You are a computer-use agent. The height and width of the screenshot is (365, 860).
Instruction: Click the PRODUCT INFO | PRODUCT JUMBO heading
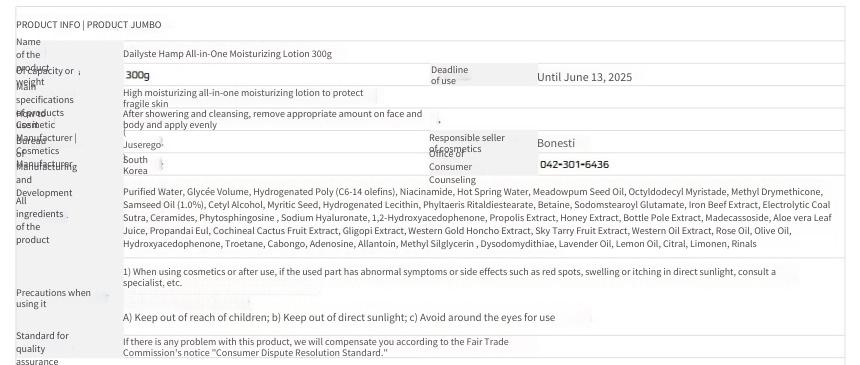pos(88,25)
